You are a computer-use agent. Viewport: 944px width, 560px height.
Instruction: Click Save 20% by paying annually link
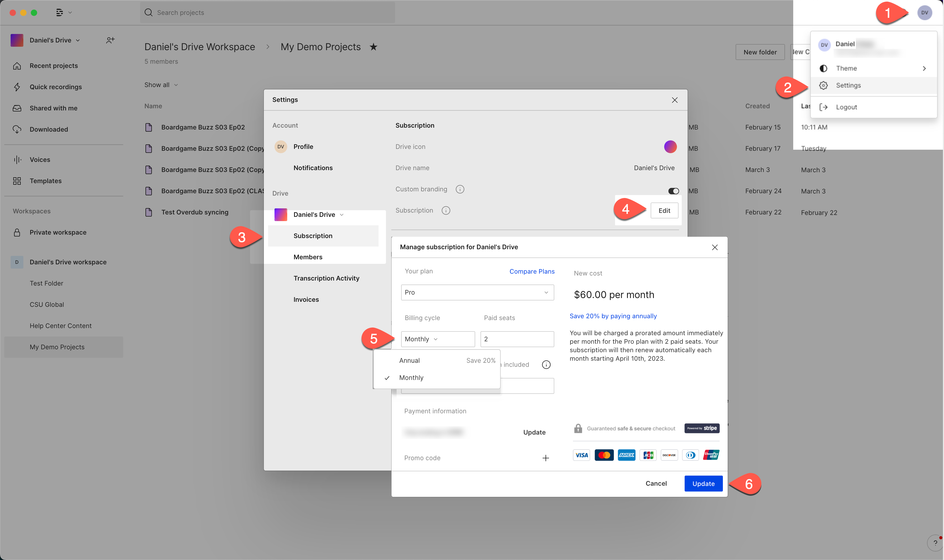(x=613, y=316)
